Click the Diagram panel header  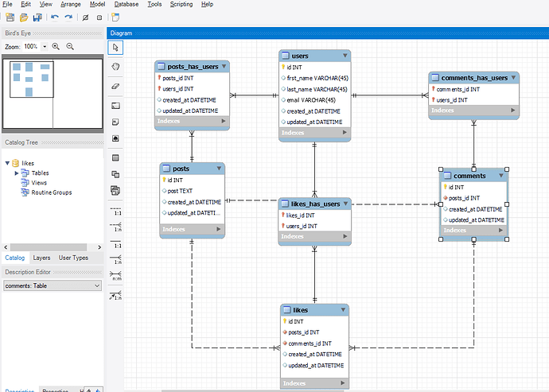pyautogui.click(x=328, y=33)
